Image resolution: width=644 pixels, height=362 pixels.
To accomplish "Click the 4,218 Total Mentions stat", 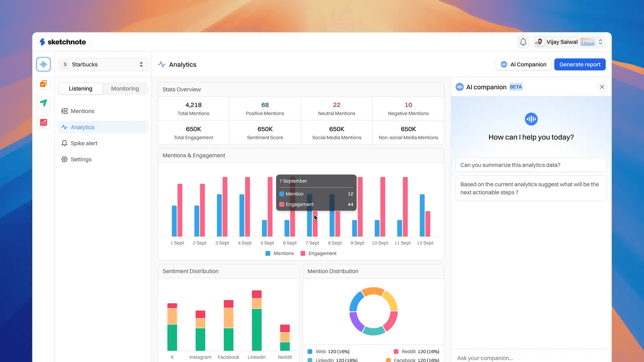I will coord(194,109).
